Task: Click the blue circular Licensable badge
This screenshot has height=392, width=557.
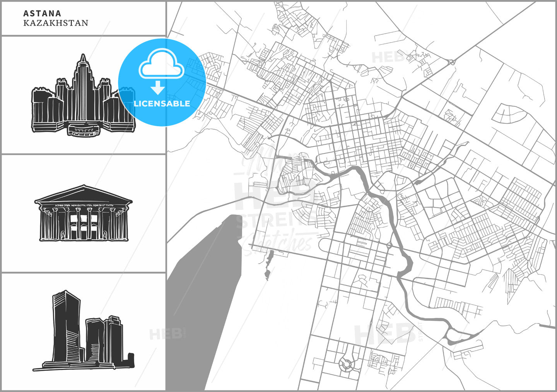Action: [162, 82]
